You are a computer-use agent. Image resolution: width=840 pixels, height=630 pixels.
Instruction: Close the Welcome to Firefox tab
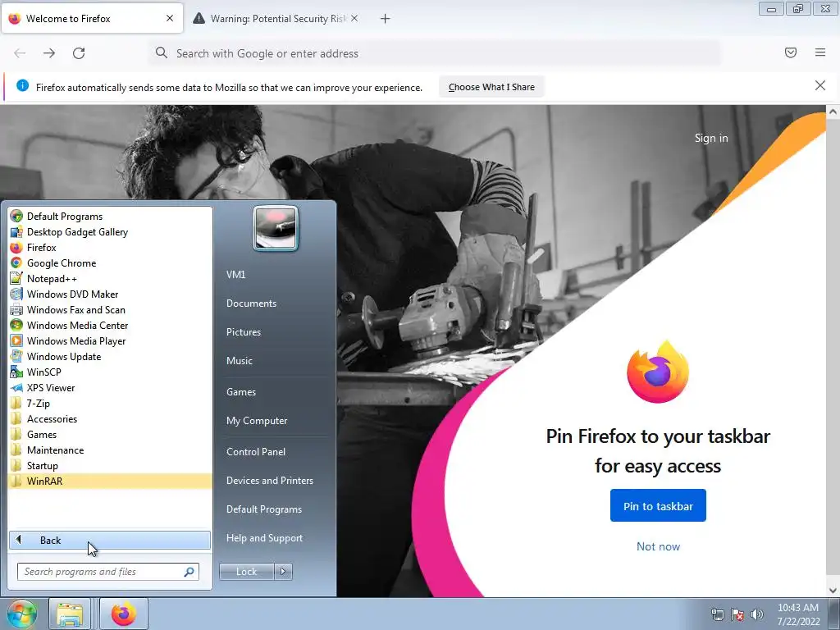(170, 18)
